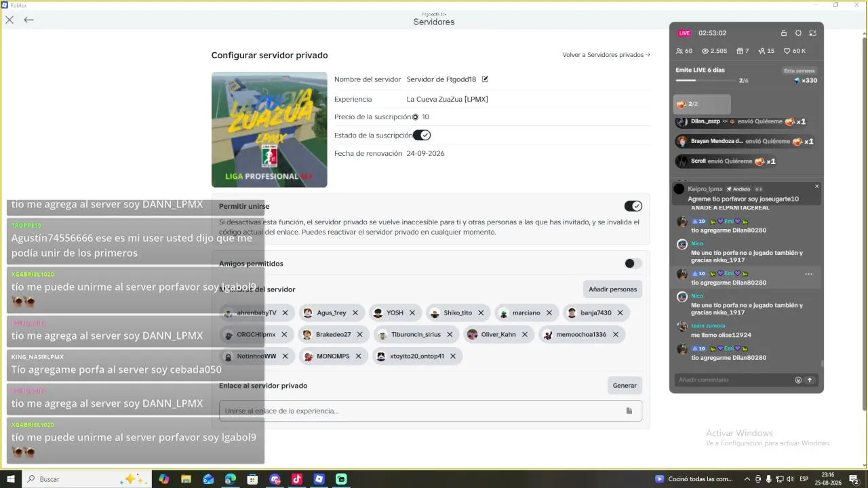Click the 'Cocinó todas las com...' taskbar notification

pos(694,479)
